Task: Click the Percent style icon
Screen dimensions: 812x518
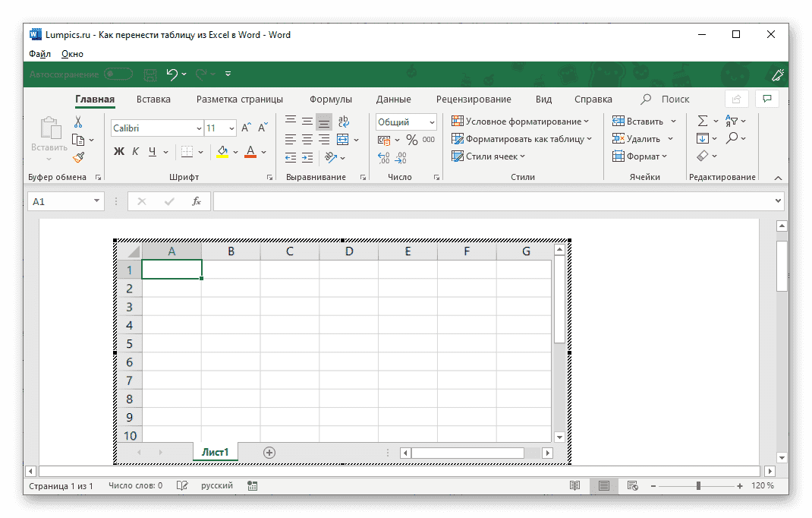Action: [412, 140]
